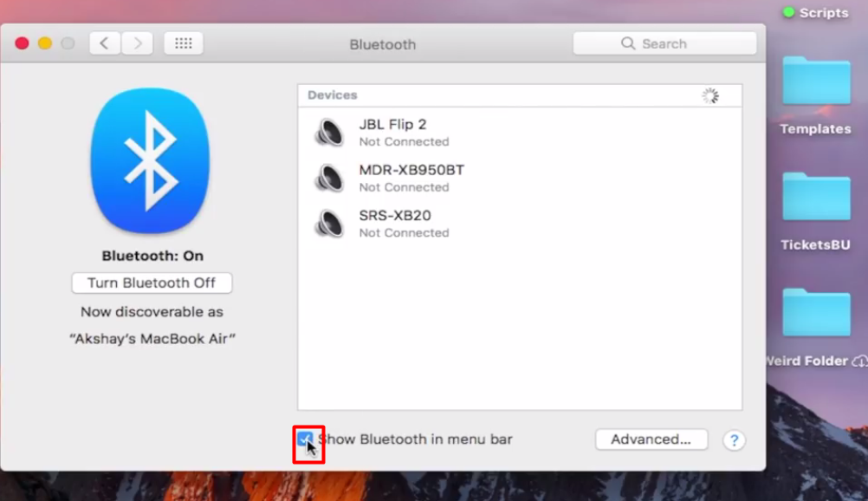The image size is (868, 501).
Task: Open the Weird Folder on the desktop
Action: tap(816, 313)
